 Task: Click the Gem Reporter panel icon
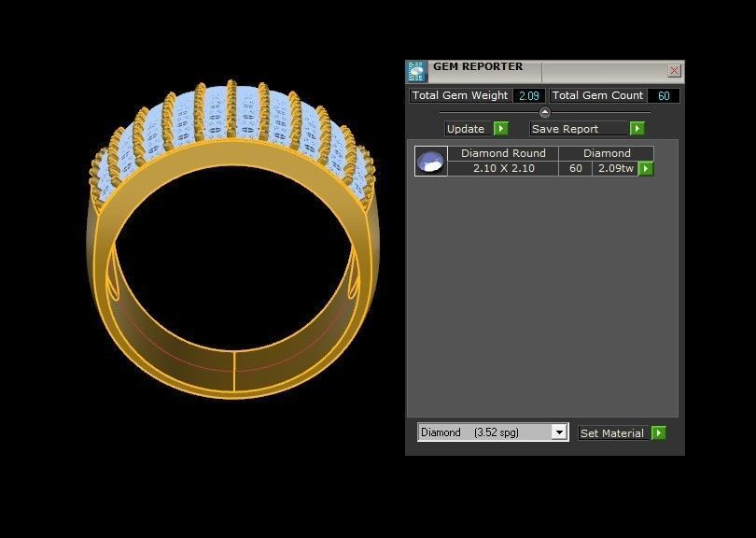point(416,71)
